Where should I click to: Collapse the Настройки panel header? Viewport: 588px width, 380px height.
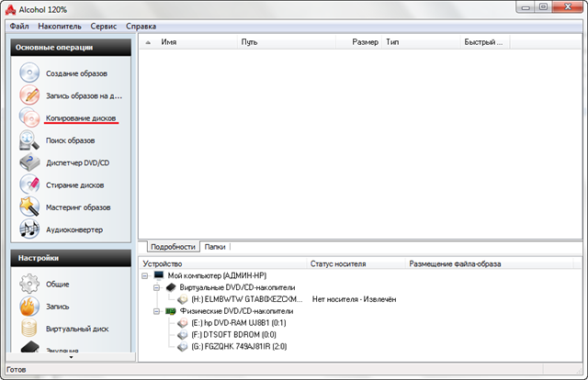point(71,258)
